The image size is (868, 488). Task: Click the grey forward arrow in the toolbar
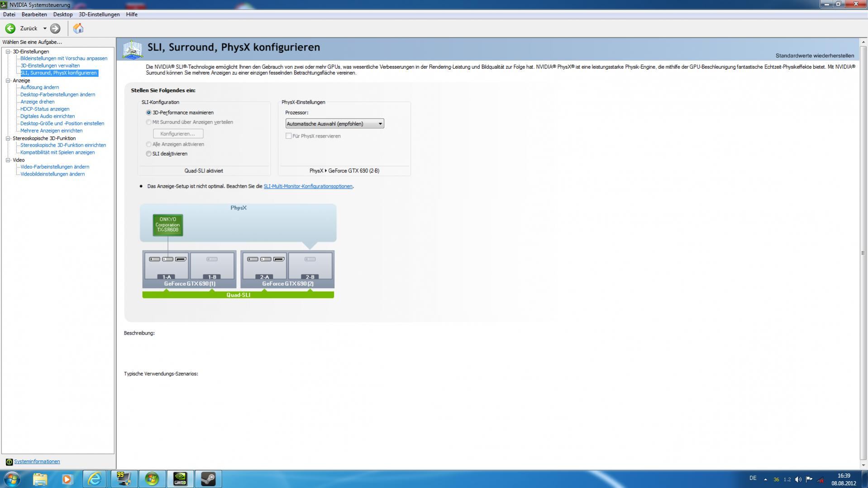point(55,28)
